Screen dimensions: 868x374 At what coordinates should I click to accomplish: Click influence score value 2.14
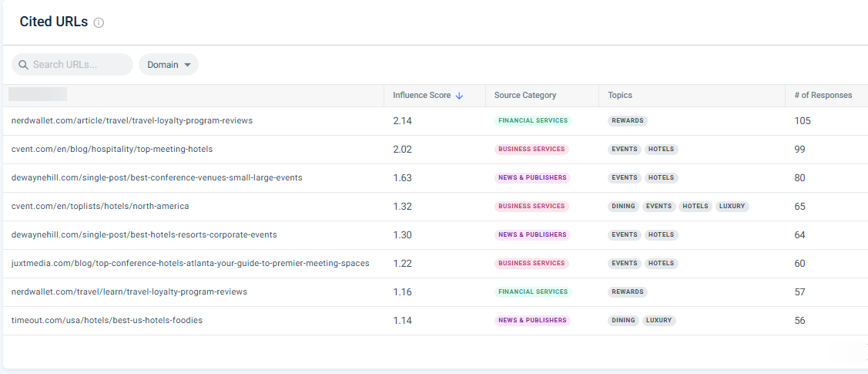(403, 121)
